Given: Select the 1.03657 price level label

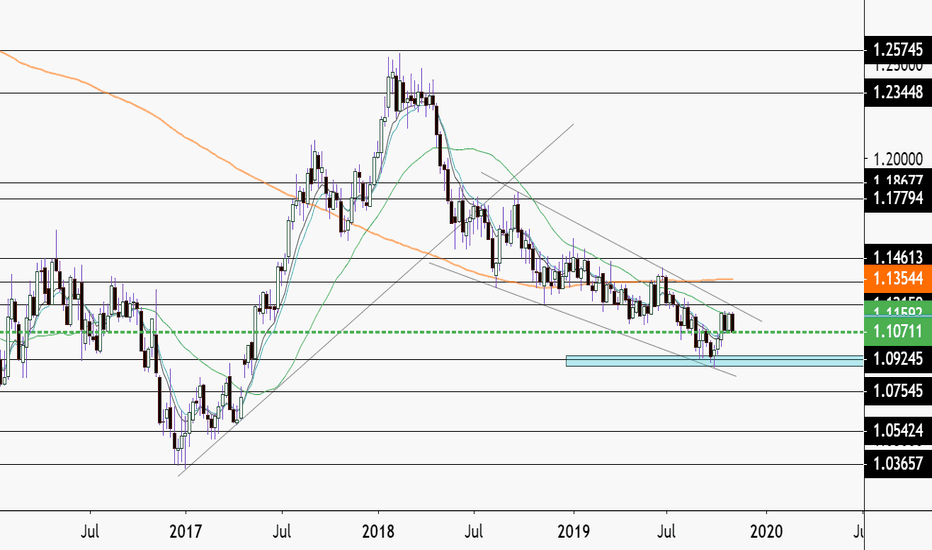Looking at the screenshot, I should click(x=898, y=464).
